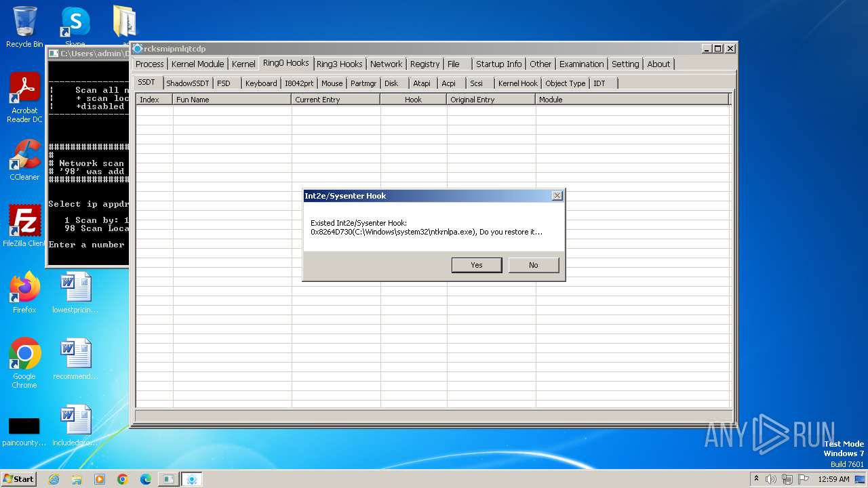Select the I8042prt sub-tab

[x=299, y=83]
